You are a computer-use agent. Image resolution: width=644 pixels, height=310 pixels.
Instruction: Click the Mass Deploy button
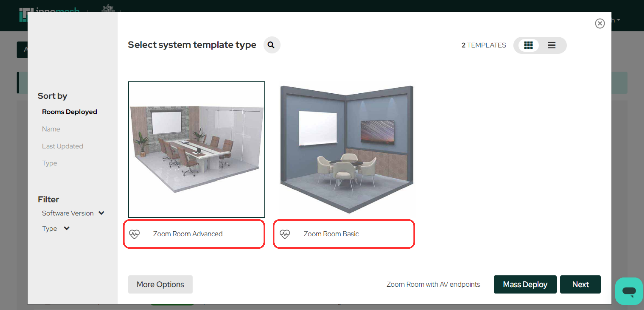(x=525, y=285)
